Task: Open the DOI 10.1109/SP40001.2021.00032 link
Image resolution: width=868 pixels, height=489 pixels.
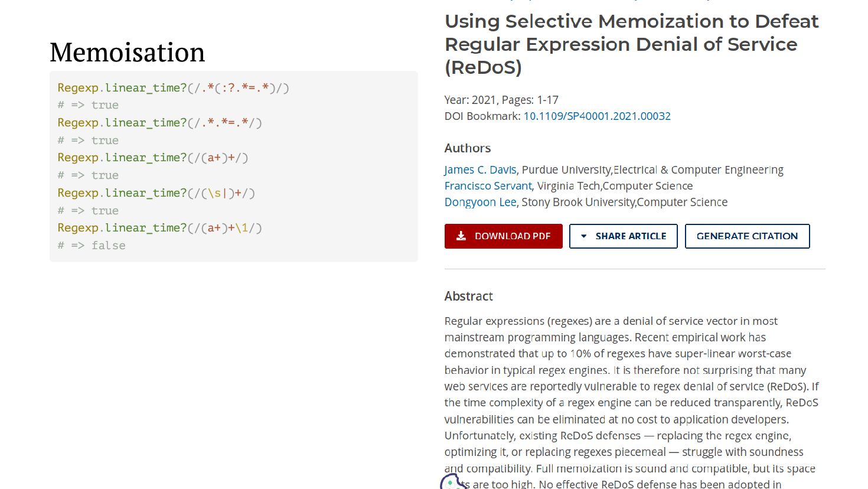Action: 597,116
